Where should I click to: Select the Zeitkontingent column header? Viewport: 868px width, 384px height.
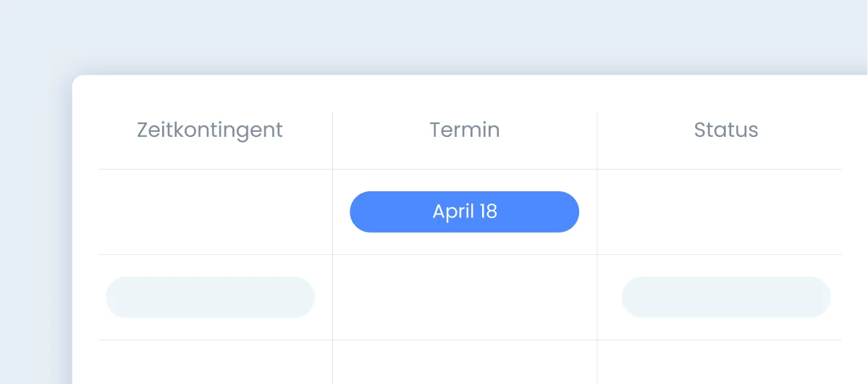pyautogui.click(x=210, y=130)
